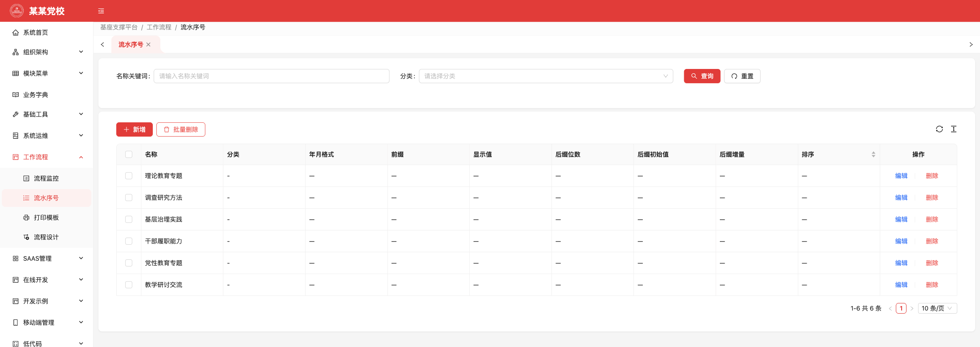980x347 pixels.
Task: Collapse the 工作流程 menu
Action: (x=47, y=157)
